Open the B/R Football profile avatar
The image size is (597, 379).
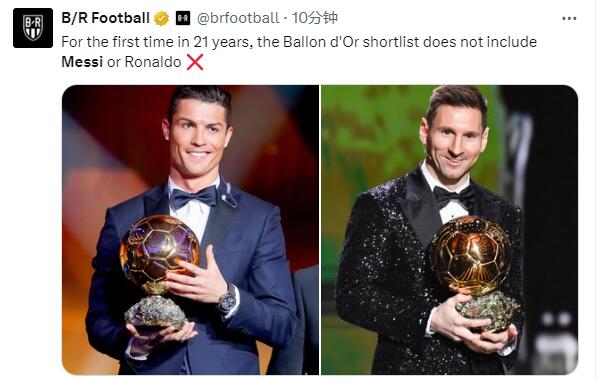[33, 28]
